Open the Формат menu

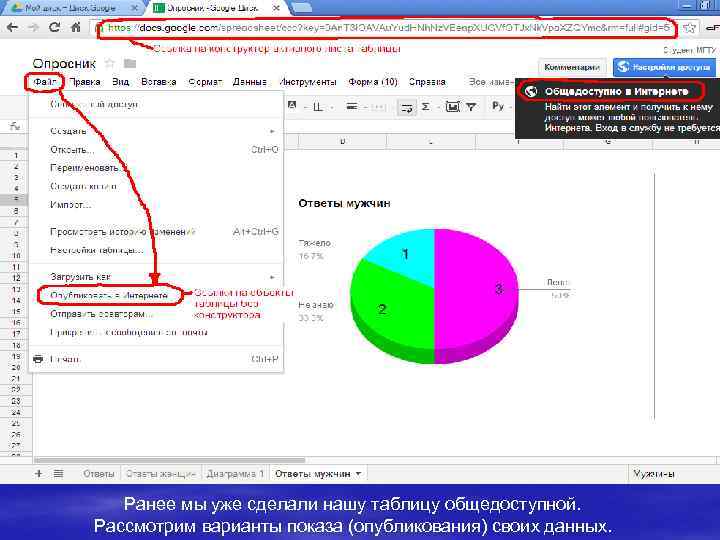pyautogui.click(x=205, y=82)
